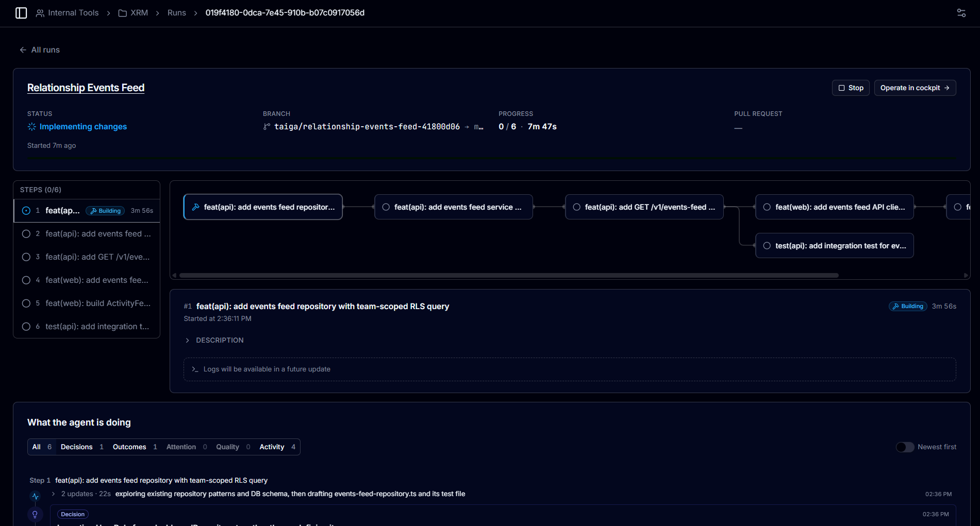
Task: Select the Attention filter tab
Action: 187,447
